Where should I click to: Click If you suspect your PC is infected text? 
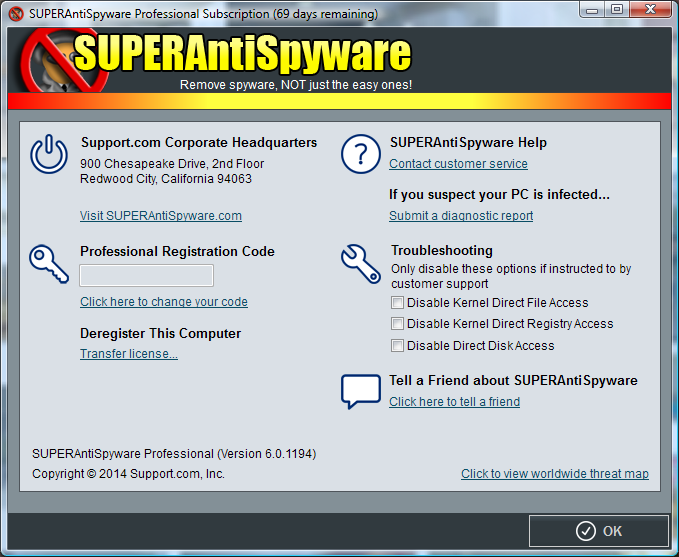coord(499,194)
